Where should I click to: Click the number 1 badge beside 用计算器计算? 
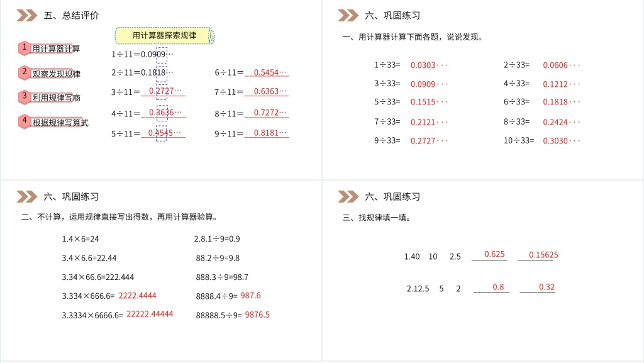25,48
